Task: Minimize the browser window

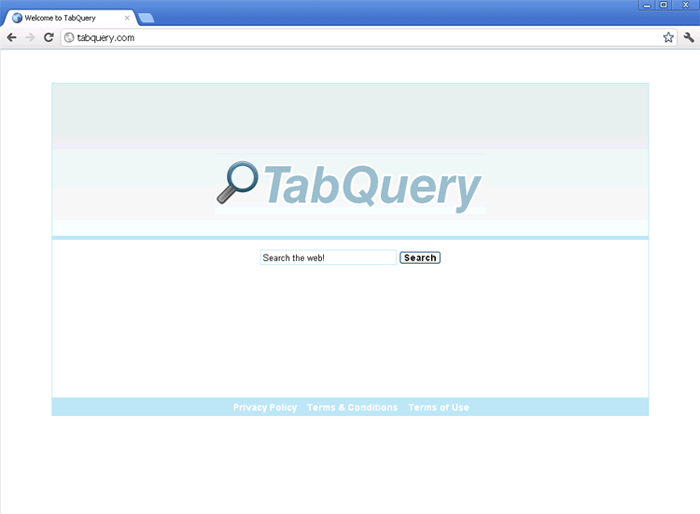Action: [x=646, y=5]
